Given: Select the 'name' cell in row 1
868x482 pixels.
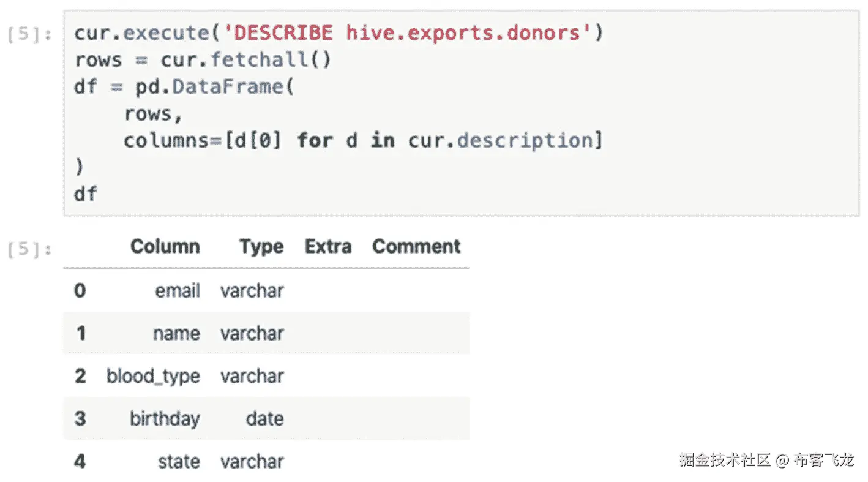Looking at the screenshot, I should (176, 333).
